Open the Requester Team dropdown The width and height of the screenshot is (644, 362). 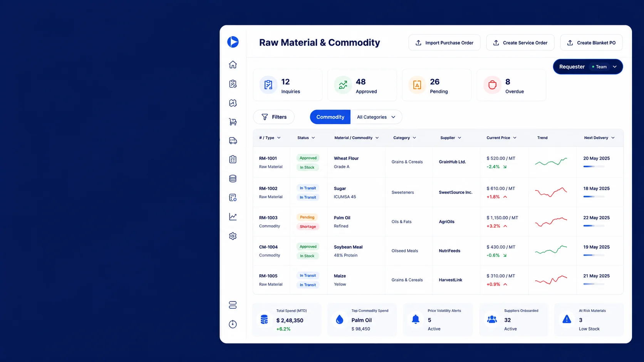[x=588, y=67]
